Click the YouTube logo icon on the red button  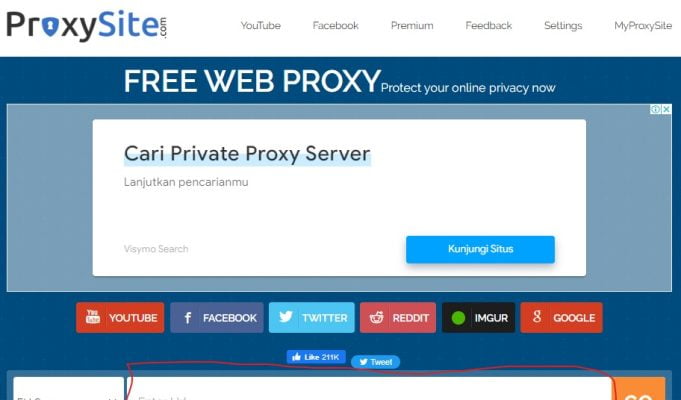coord(93,317)
